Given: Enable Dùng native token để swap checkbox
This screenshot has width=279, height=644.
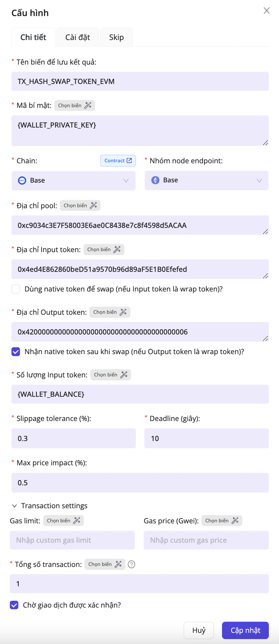Looking at the screenshot, I should coord(16,289).
